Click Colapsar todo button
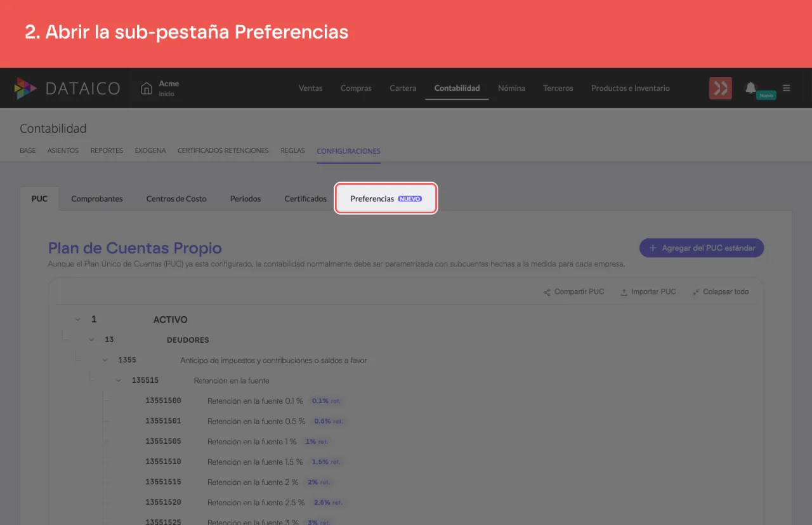Viewport: 812px width, 525px height. tap(721, 292)
